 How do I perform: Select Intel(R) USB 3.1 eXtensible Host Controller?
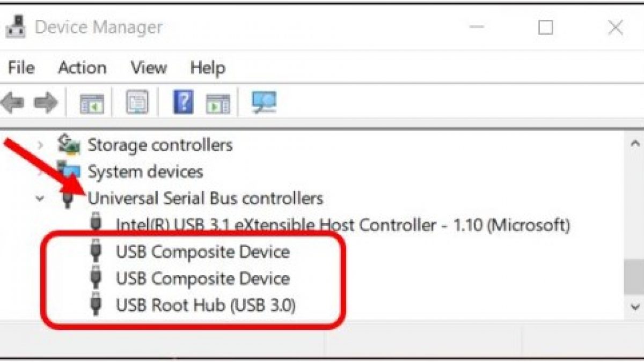point(342,225)
